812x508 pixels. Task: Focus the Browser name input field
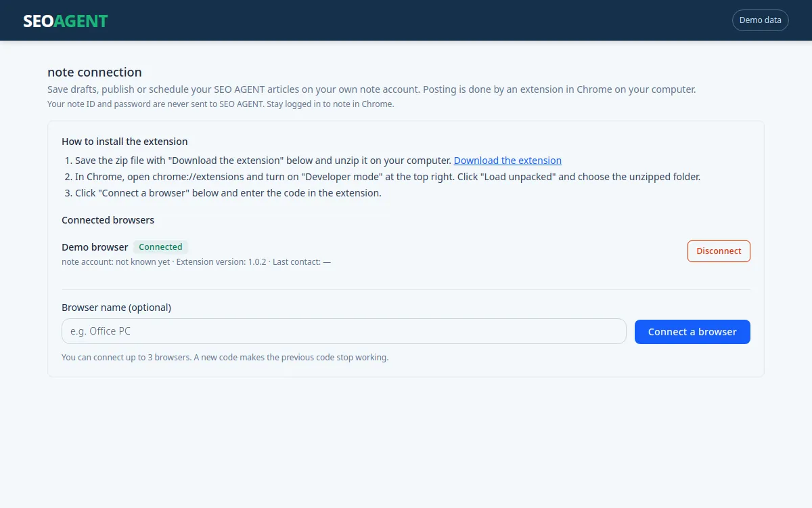pos(344,331)
